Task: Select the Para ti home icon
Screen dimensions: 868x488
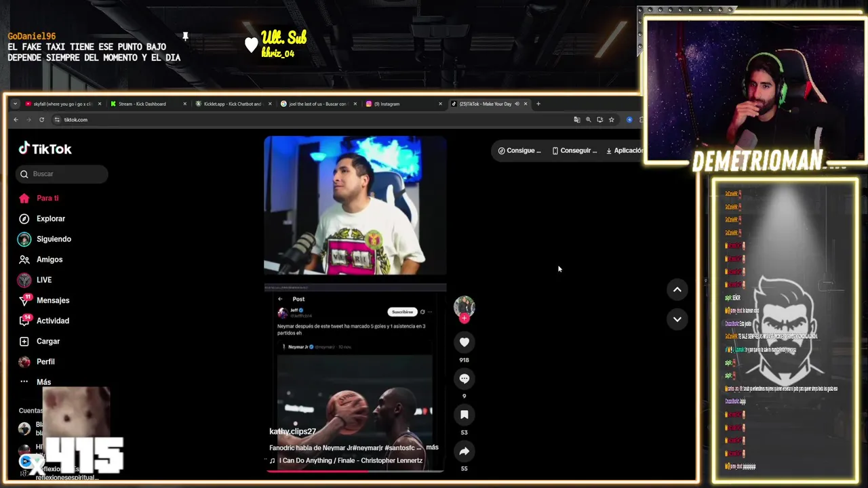Action: pos(24,198)
